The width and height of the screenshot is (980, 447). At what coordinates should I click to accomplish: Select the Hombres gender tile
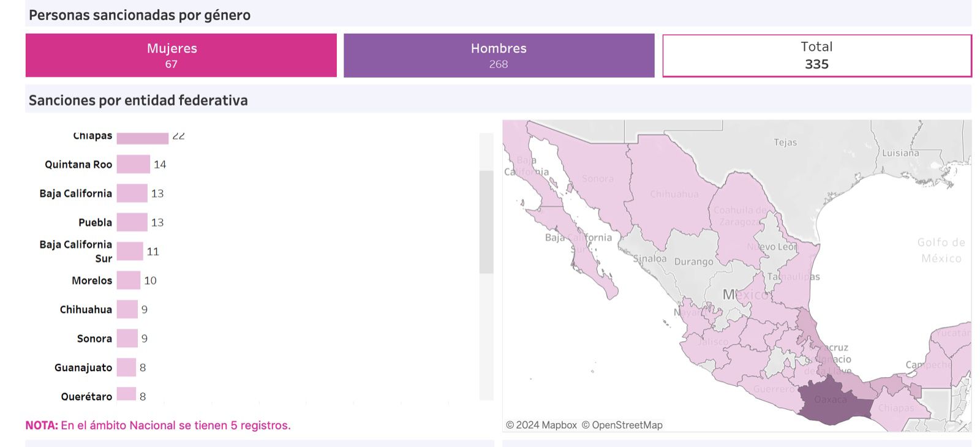(x=499, y=55)
